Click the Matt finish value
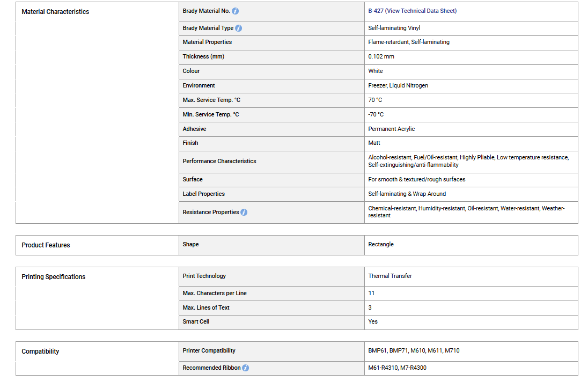Viewport: 588px width, 381px height. coord(374,143)
